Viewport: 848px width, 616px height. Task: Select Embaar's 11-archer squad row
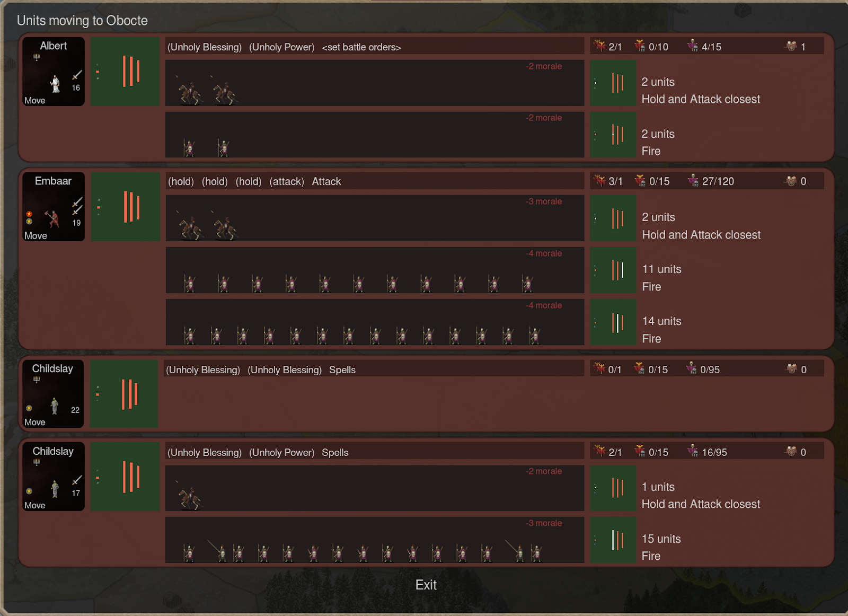coord(375,270)
